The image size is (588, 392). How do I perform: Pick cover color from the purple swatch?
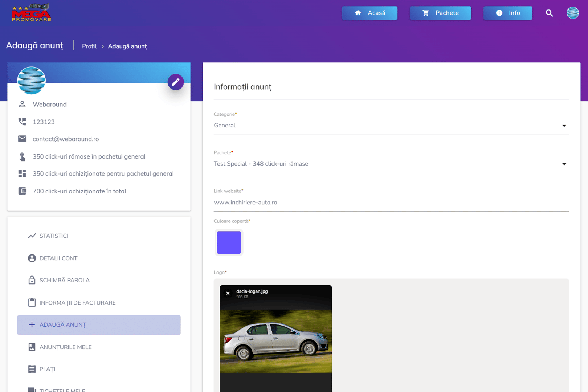(x=229, y=242)
